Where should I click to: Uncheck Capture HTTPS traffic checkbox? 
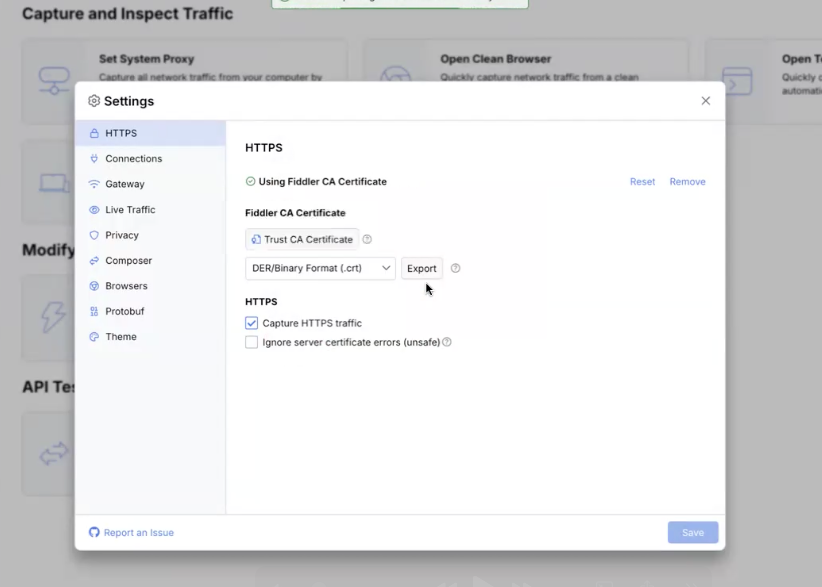[x=252, y=323]
